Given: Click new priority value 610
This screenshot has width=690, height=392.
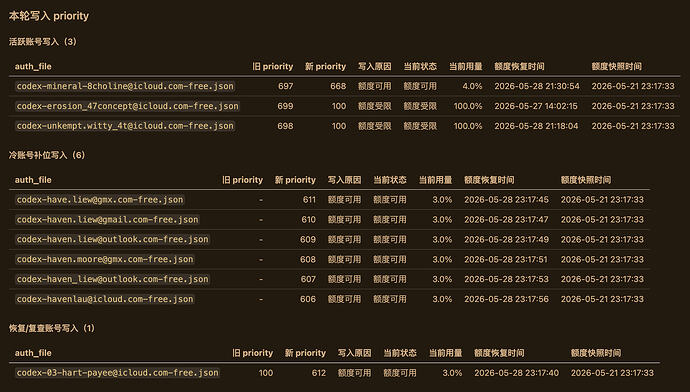Looking at the screenshot, I should 308,220.
